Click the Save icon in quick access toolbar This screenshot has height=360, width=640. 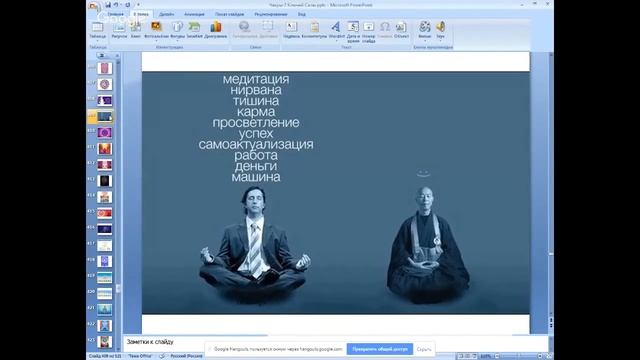coord(108,5)
